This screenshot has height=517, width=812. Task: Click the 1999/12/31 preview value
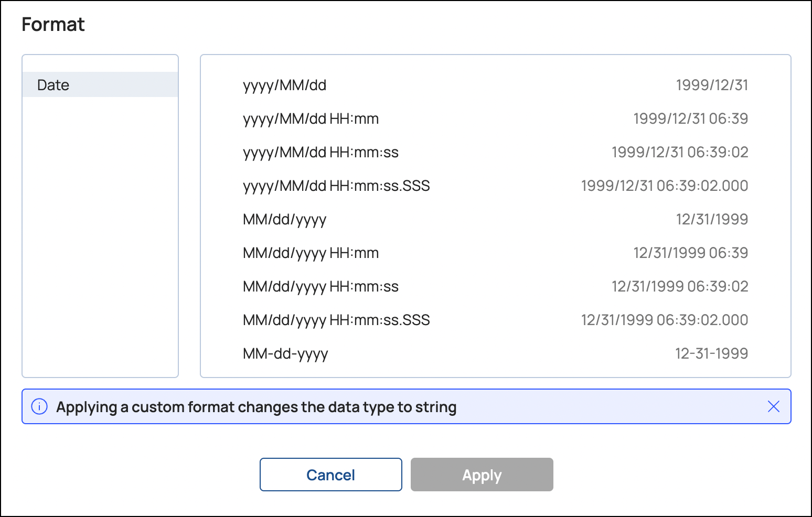tap(712, 85)
